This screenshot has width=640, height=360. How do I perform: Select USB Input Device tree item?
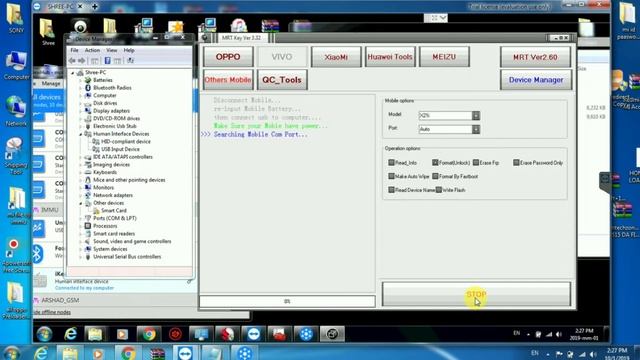pyautogui.click(x=120, y=149)
